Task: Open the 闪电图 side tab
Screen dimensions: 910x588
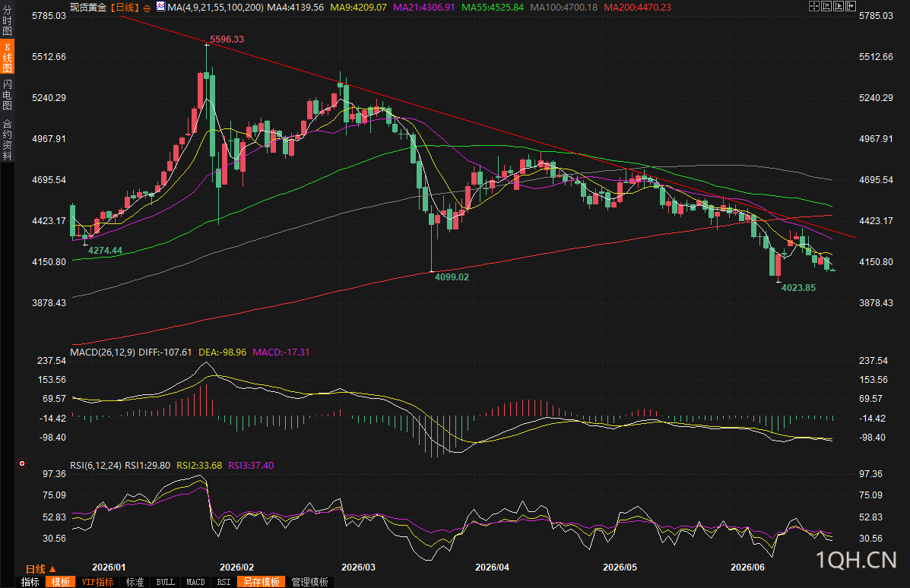Action: click(7, 94)
